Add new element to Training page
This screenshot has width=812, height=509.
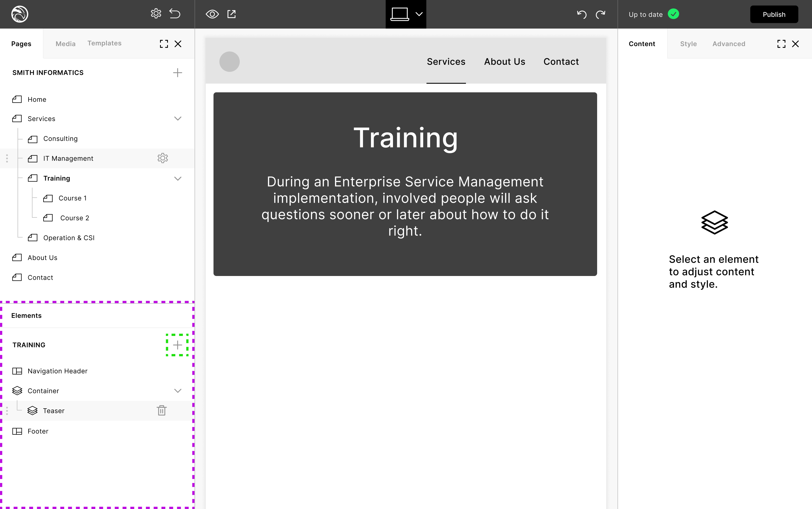(177, 345)
